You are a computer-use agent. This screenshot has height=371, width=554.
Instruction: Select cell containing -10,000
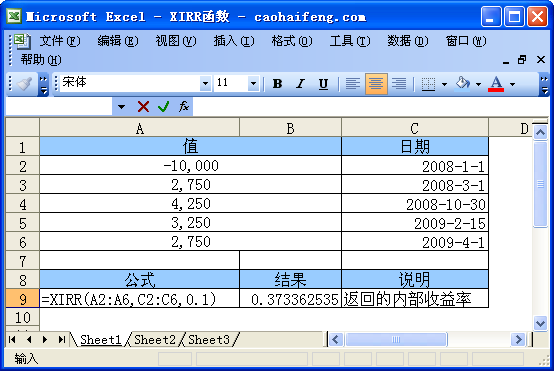pyautogui.click(x=190, y=165)
